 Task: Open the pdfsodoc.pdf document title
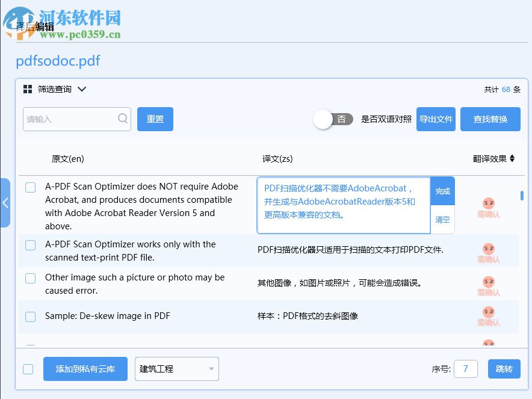58,61
